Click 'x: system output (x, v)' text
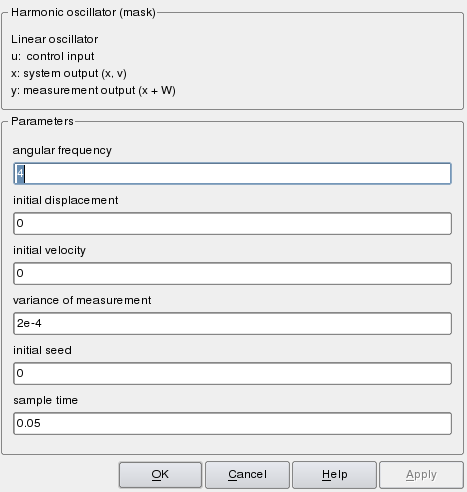This screenshot has width=467, height=492. click(69, 73)
